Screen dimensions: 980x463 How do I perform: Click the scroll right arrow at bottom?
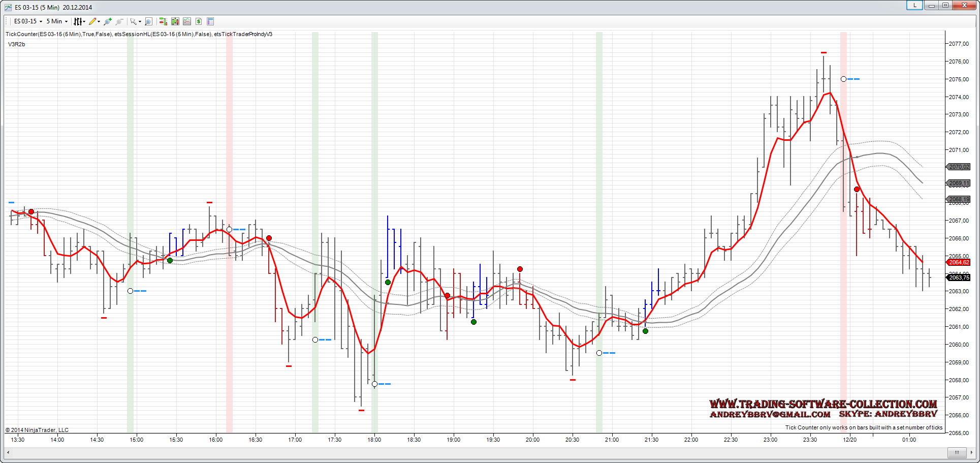pos(971,452)
